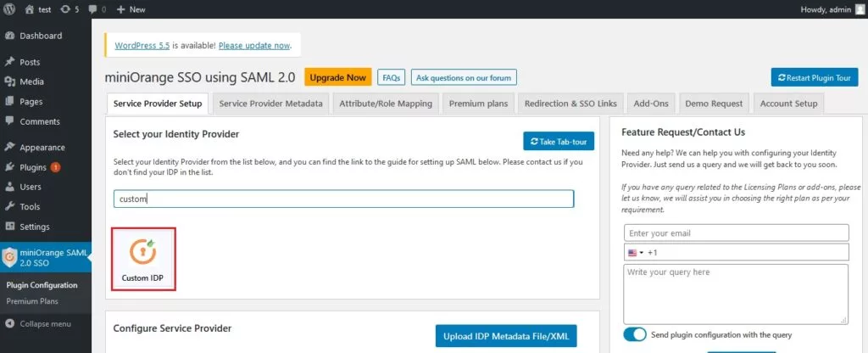Visit the test site home icon
Viewport: 868px width, 353px height.
30,9
